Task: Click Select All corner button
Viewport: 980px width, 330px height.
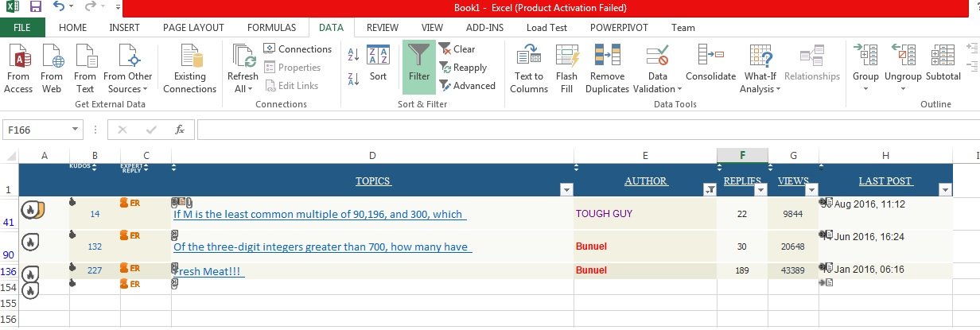Action: tap(9, 155)
